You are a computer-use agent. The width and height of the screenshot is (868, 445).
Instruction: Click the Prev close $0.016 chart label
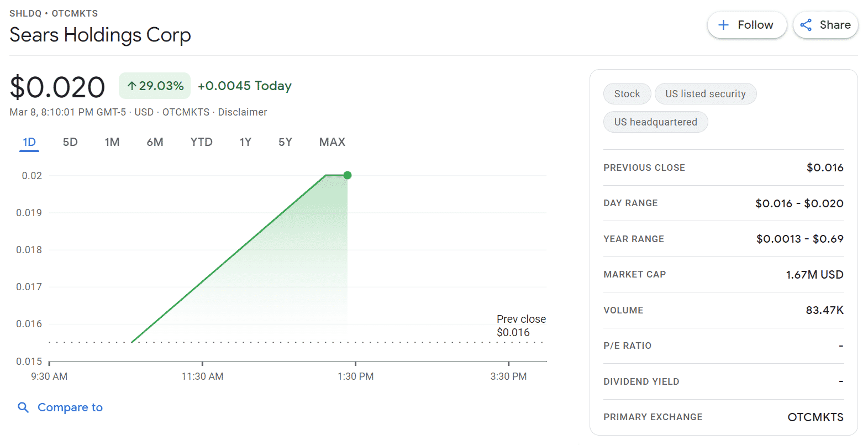(x=521, y=326)
